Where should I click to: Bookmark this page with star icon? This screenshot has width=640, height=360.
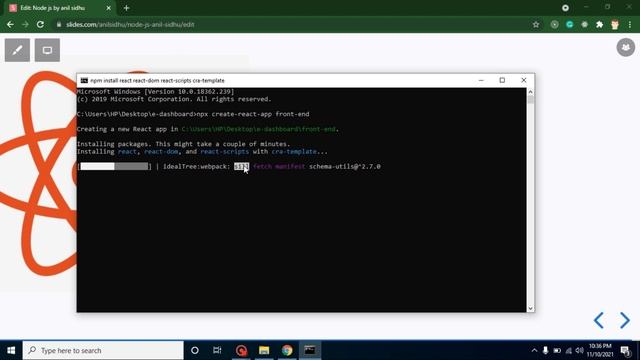coord(536,24)
